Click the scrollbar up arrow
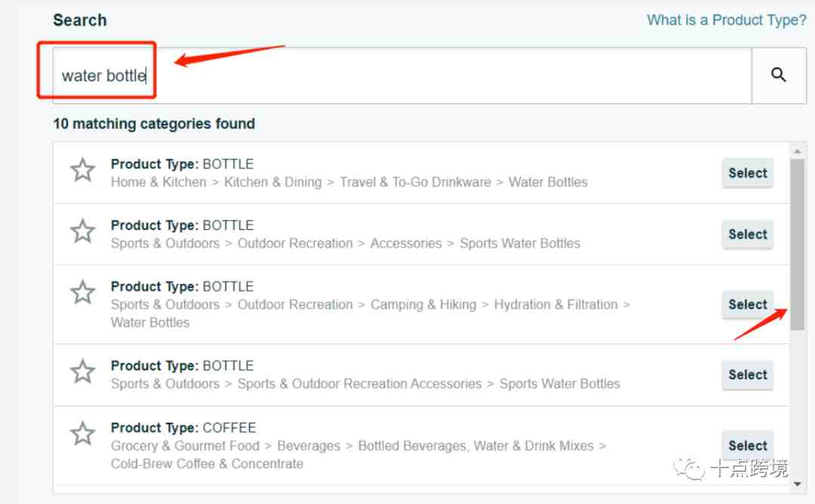The height and width of the screenshot is (504, 815). click(x=798, y=151)
